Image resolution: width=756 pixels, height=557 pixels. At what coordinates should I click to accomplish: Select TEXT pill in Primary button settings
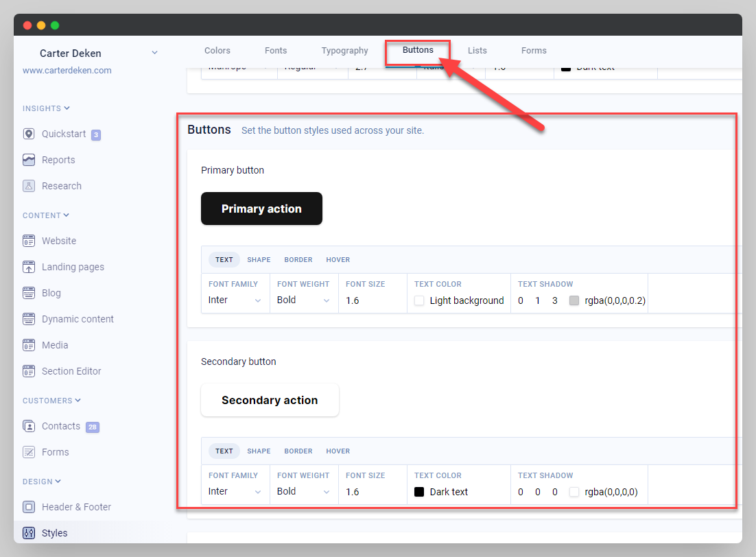click(224, 260)
